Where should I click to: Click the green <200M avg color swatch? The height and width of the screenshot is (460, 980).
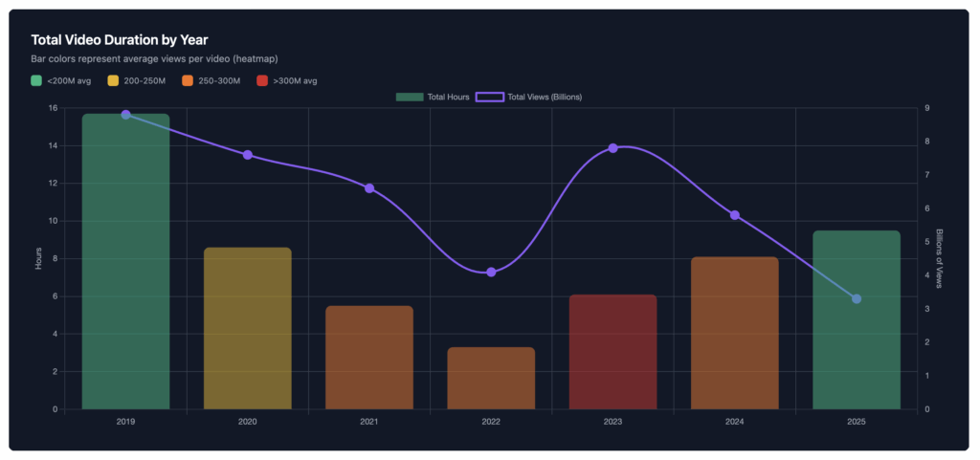tap(36, 80)
